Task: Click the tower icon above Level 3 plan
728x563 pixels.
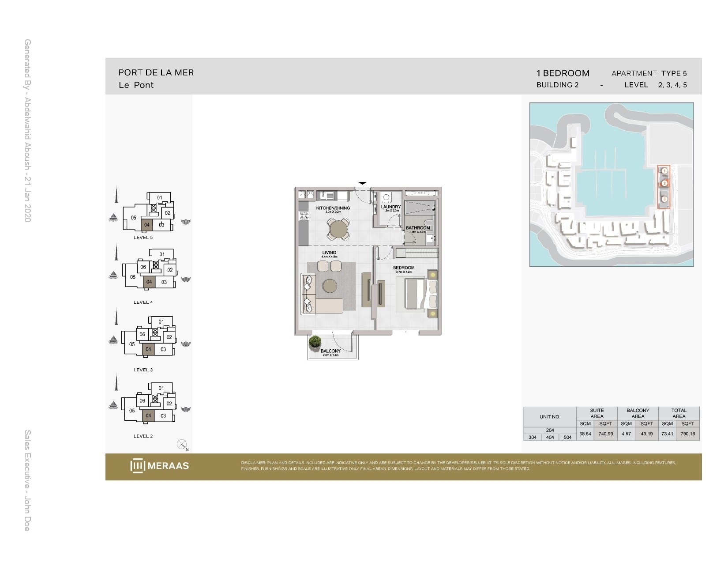Action: (116, 317)
